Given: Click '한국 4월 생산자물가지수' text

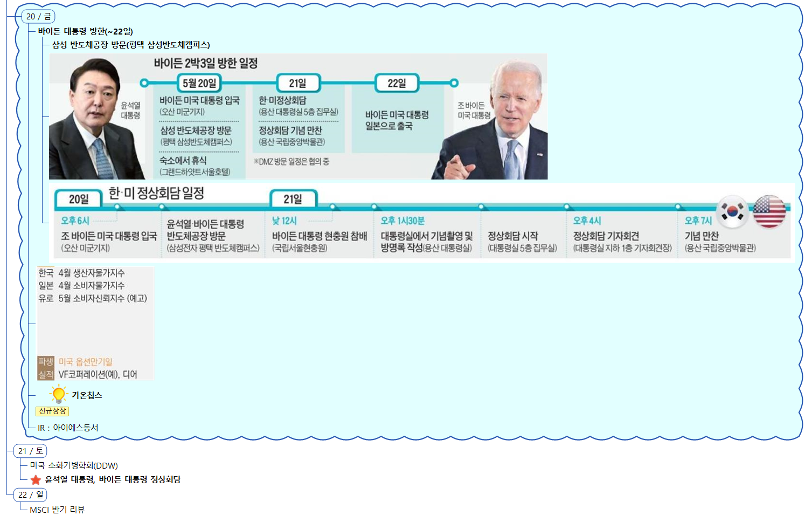Looking at the screenshot, I should pyautogui.click(x=81, y=273).
